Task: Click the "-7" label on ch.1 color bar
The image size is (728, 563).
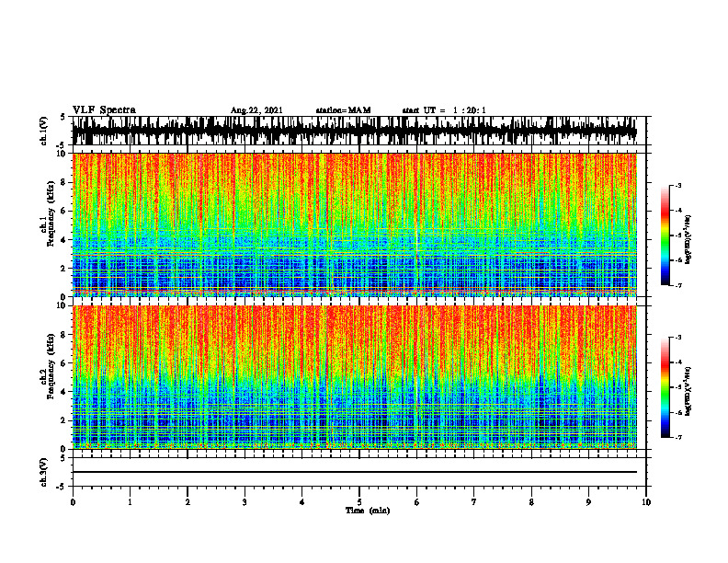Action: 677,285
